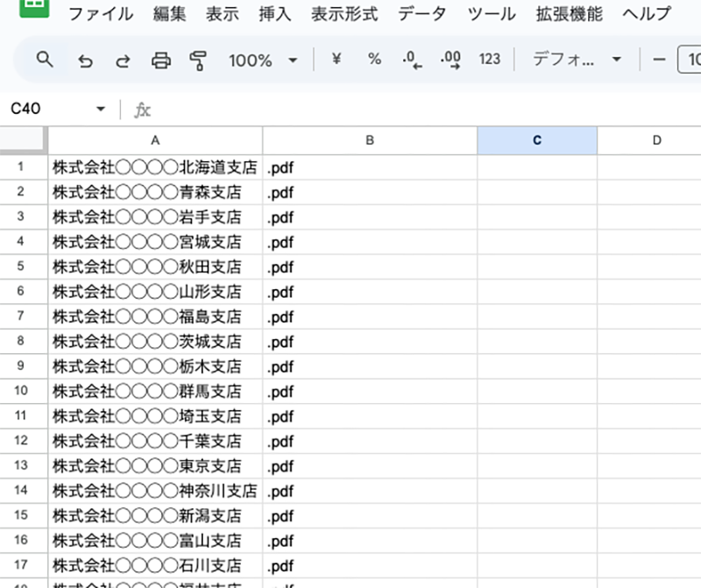
Task: Select the paint format roller icon
Action: pyautogui.click(x=199, y=60)
